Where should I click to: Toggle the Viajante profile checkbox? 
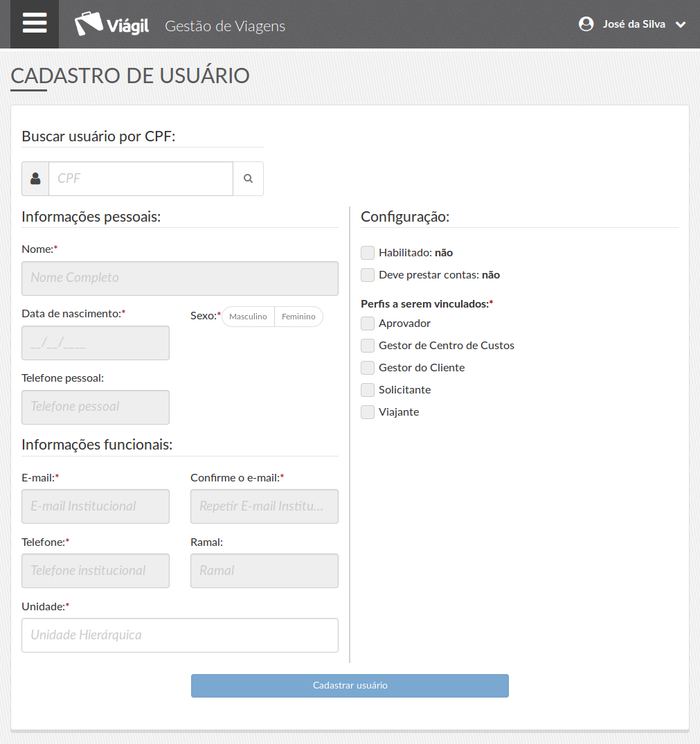click(x=368, y=412)
